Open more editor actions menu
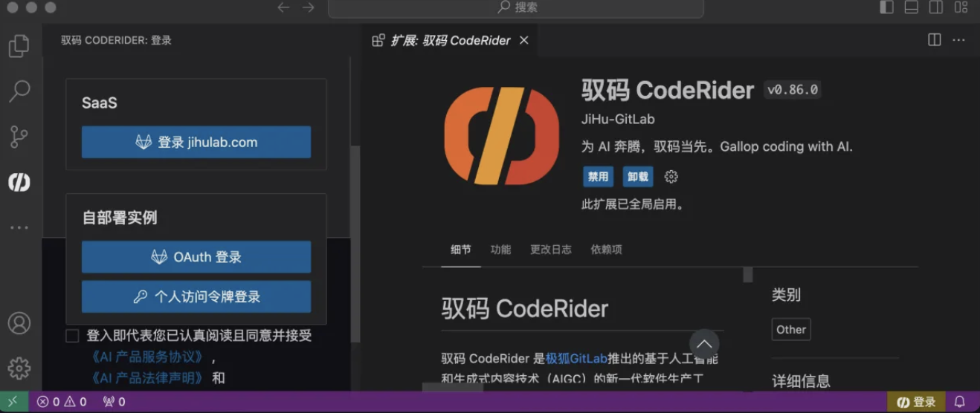 (x=958, y=40)
